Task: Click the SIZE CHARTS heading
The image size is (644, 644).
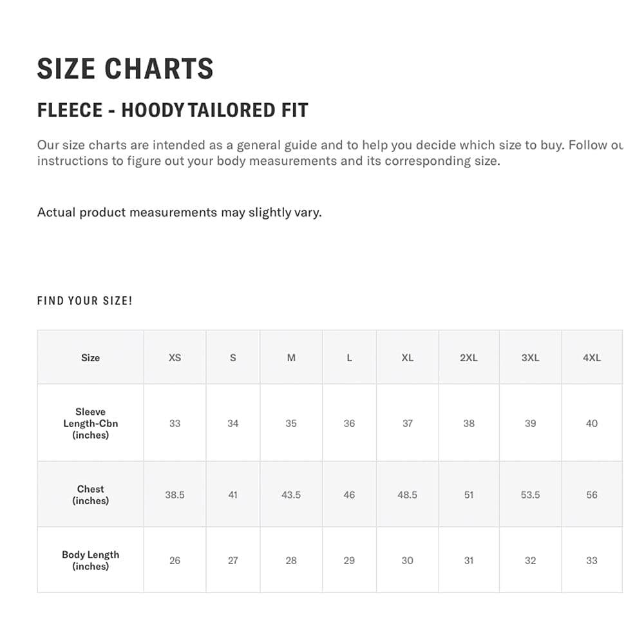Action: [x=125, y=69]
